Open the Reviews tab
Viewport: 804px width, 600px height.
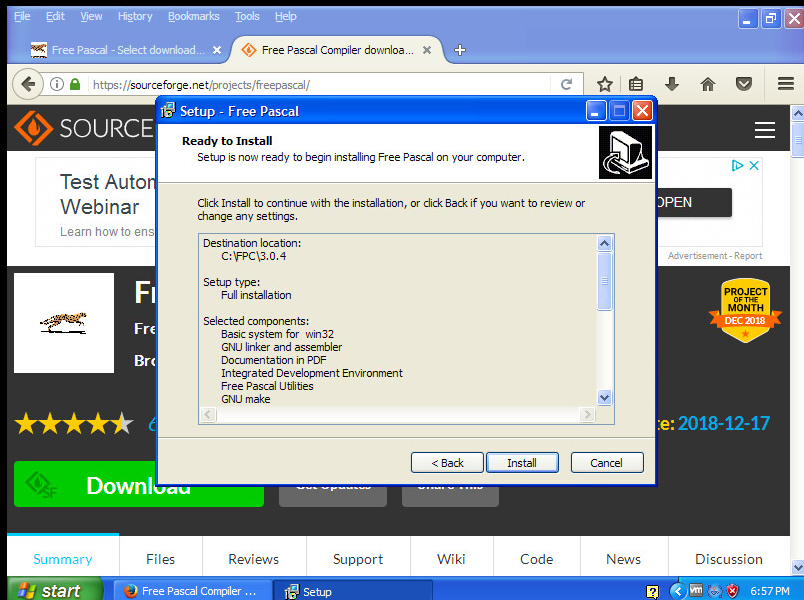pyautogui.click(x=254, y=558)
